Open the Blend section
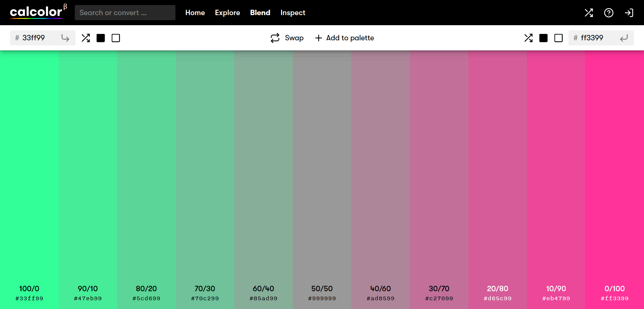 260,12
